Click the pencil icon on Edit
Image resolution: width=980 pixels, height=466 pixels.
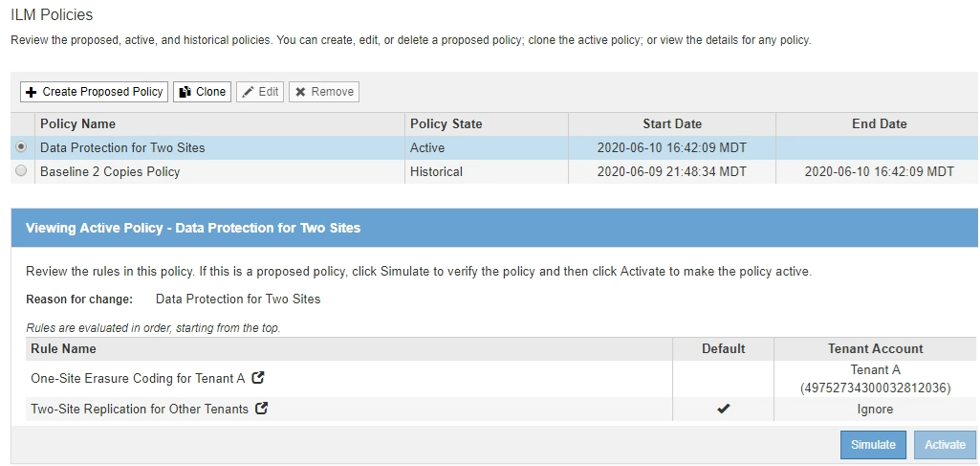[x=248, y=92]
